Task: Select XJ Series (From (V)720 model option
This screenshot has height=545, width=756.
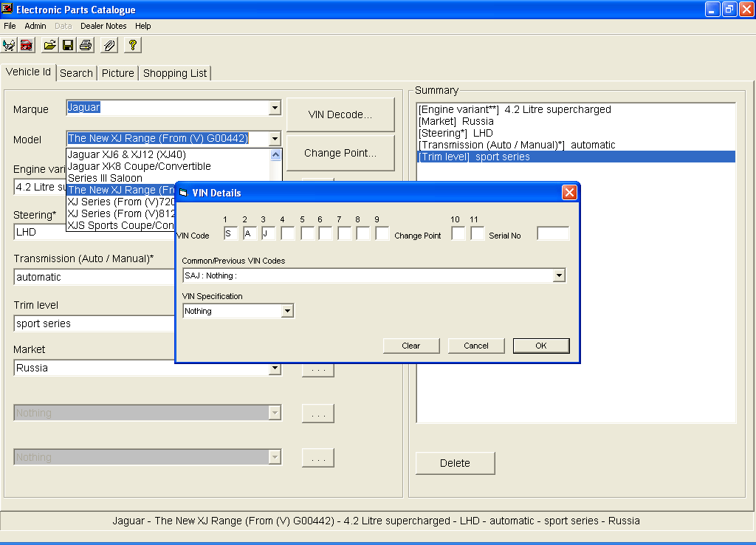Action: pyautogui.click(x=122, y=202)
